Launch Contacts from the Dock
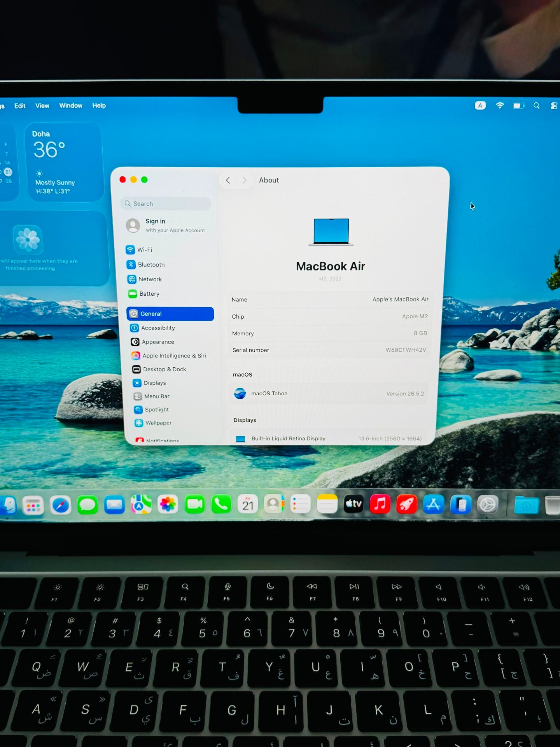Image resolution: width=560 pixels, height=747 pixels. 274,504
